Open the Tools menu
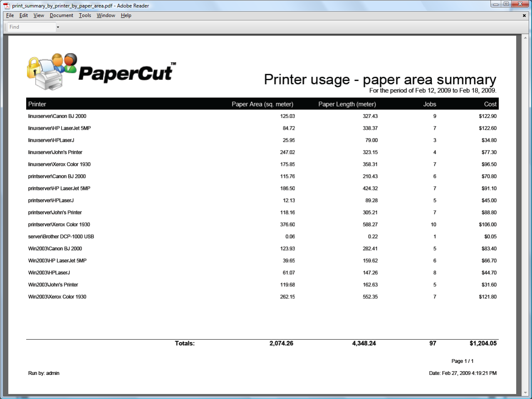532x399 pixels. coord(85,15)
